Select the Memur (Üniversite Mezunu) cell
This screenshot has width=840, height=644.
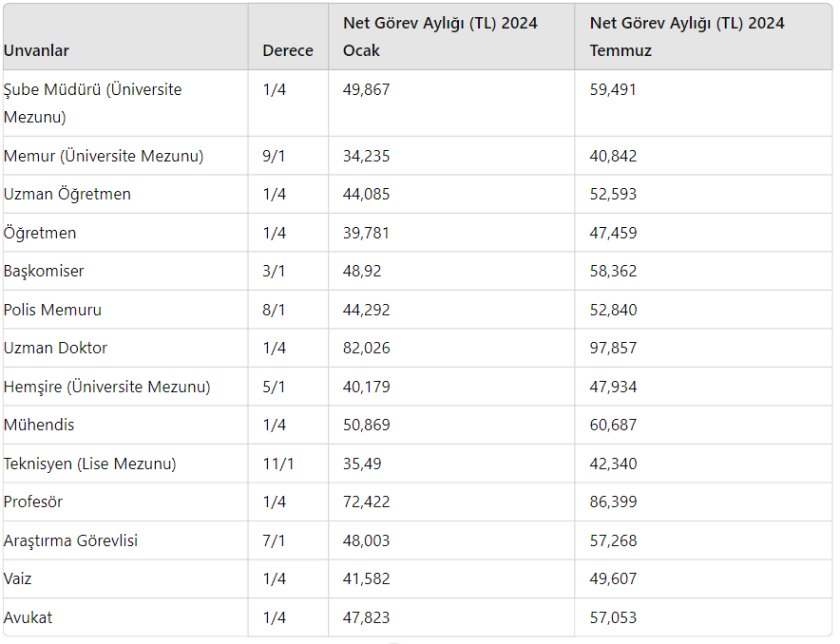pos(104,156)
